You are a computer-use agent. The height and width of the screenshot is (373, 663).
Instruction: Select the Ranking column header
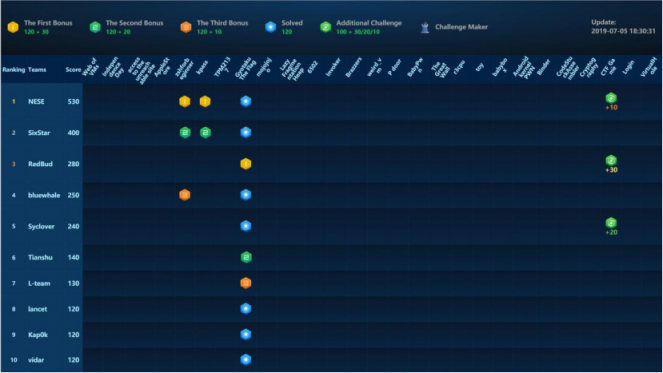point(14,70)
